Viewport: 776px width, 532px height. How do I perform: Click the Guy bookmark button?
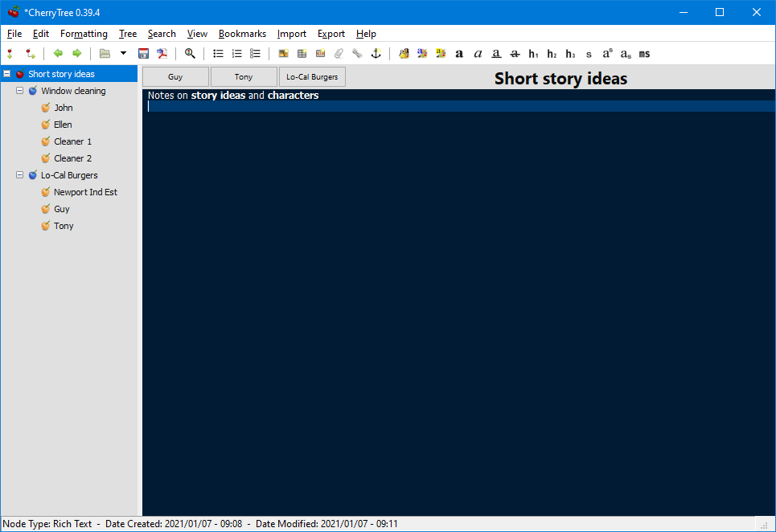pos(175,76)
